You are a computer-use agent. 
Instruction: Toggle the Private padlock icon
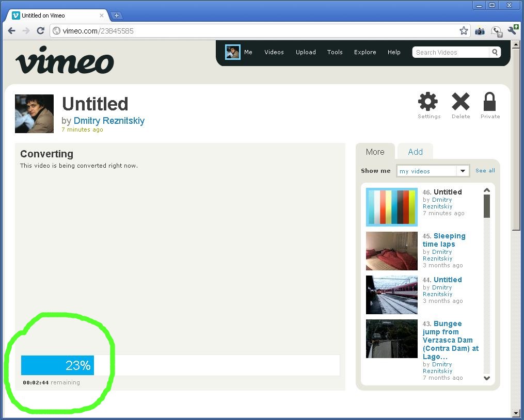click(x=489, y=102)
